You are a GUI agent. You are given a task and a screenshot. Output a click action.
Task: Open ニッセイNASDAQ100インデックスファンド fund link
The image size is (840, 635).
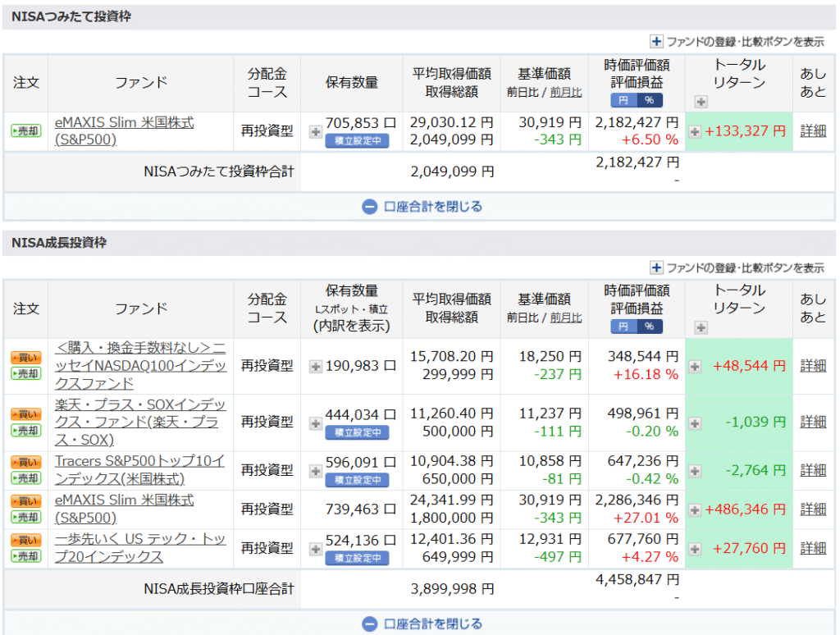point(140,365)
